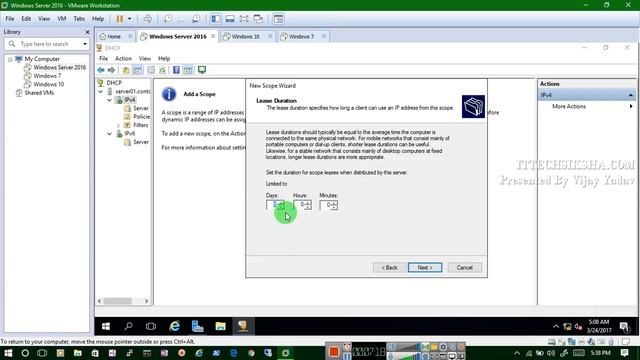
Task: Switch to the Windows 10 tab
Action: [x=245, y=36]
